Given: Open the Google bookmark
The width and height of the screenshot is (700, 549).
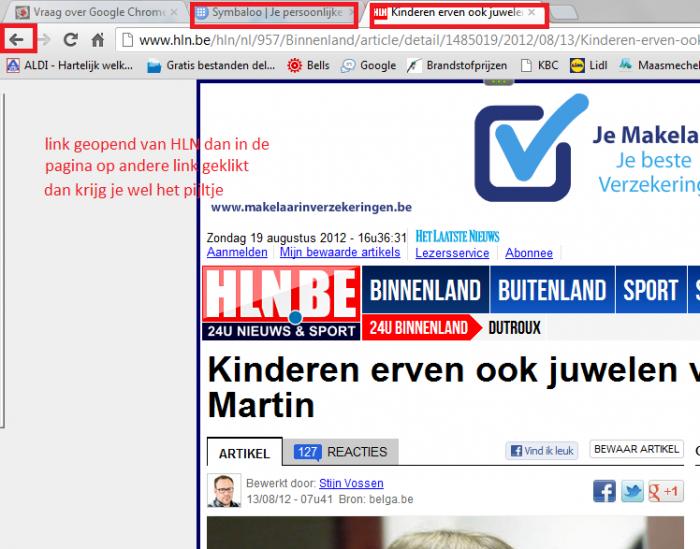Looking at the screenshot, I should click(368, 66).
